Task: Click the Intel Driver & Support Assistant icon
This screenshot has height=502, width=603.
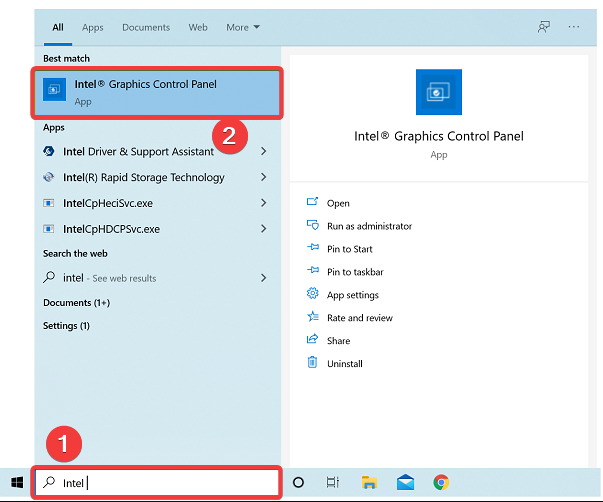Action: pos(49,151)
